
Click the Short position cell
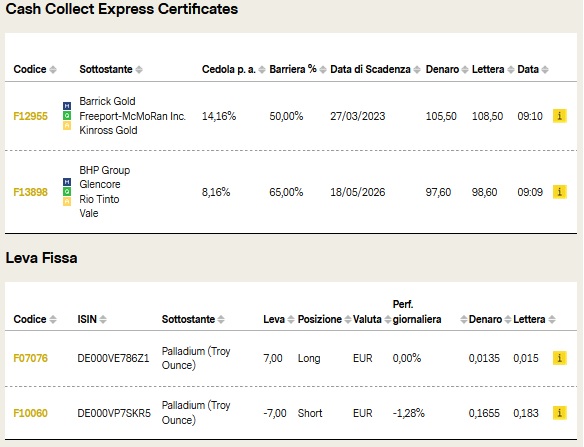click(x=310, y=413)
